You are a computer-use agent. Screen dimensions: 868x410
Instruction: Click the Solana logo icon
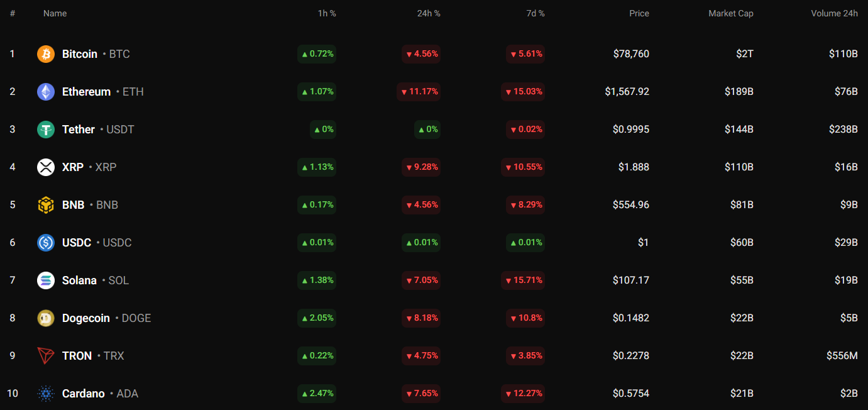pyautogui.click(x=46, y=280)
